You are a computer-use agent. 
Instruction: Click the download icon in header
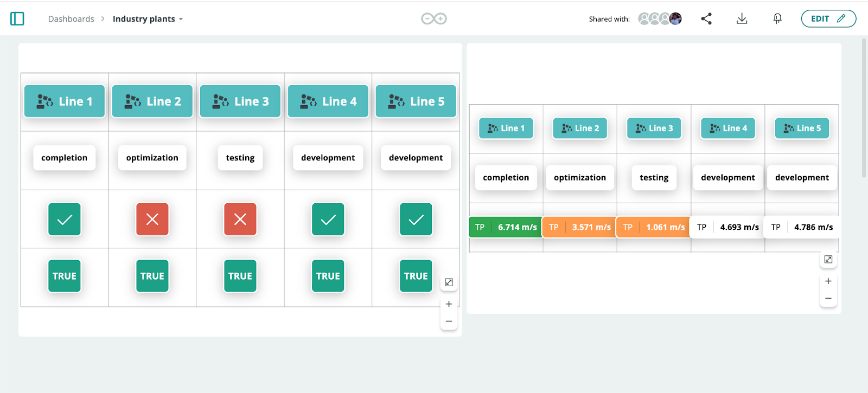[x=742, y=19]
